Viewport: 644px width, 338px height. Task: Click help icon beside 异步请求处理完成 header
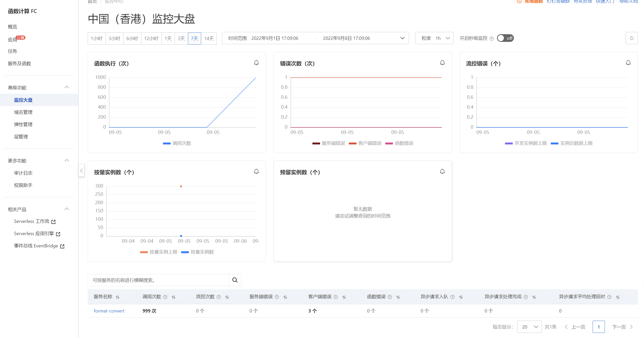526,297
